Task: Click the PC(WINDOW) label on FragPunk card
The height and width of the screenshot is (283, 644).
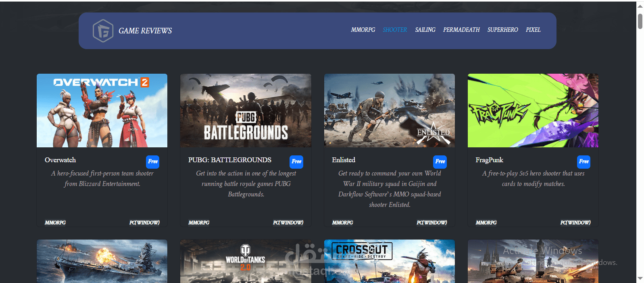Action: [x=575, y=223]
